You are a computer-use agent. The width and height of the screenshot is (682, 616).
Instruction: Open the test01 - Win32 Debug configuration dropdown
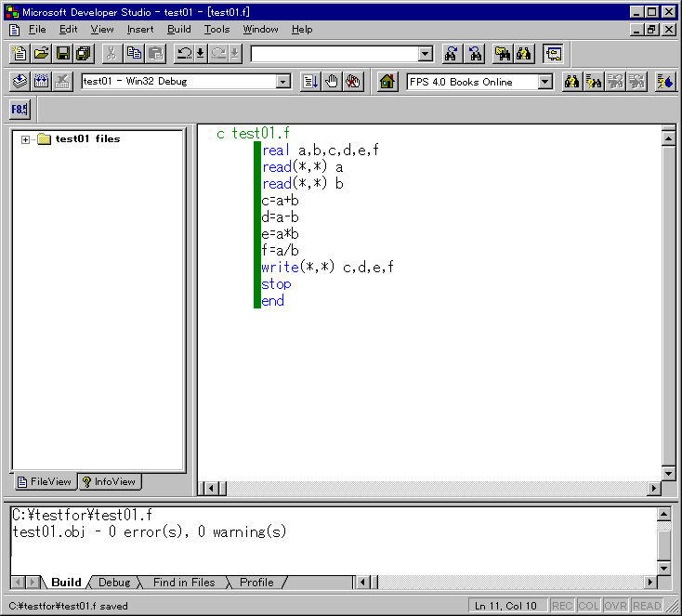tap(283, 82)
